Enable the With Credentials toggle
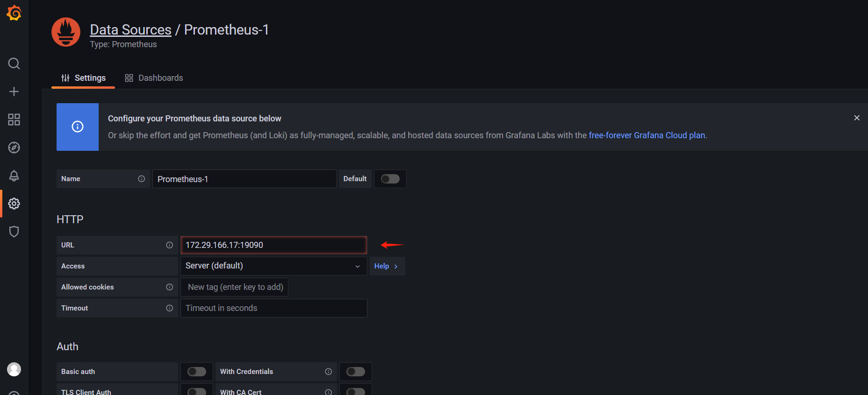 click(356, 372)
